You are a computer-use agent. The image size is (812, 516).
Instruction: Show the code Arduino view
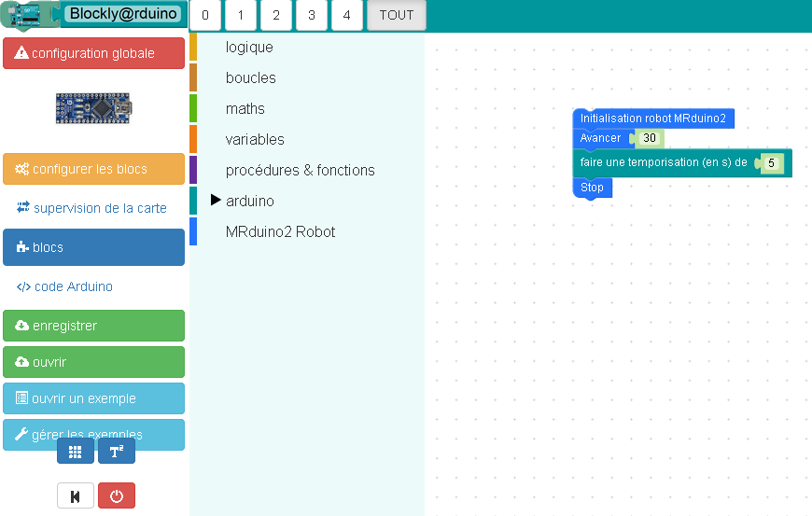[x=93, y=286]
